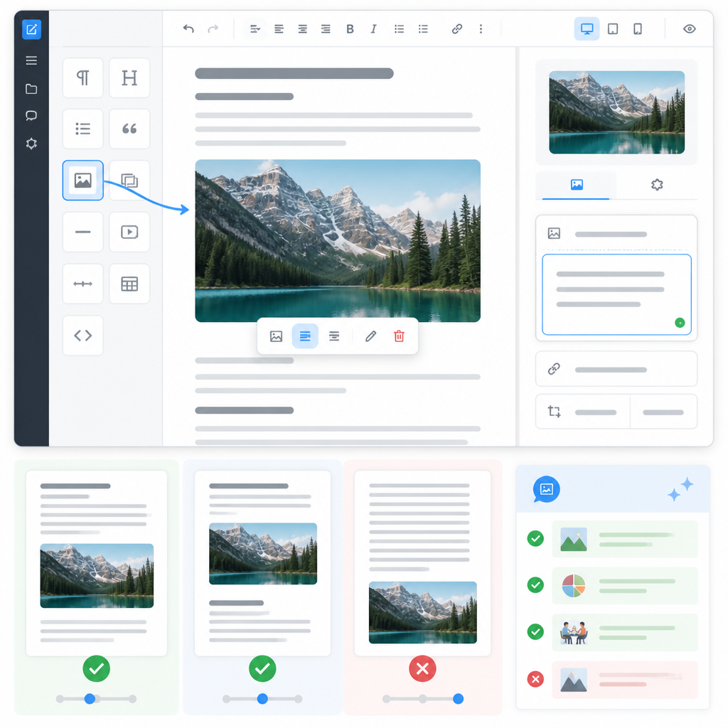The width and height of the screenshot is (728, 728).
Task: Click the slider handle under the first card
Action: pyautogui.click(x=90, y=699)
